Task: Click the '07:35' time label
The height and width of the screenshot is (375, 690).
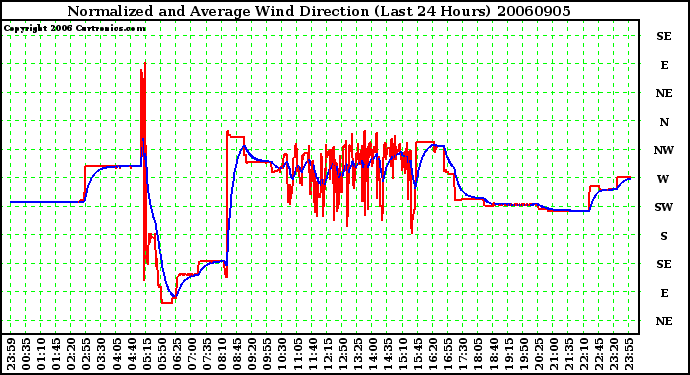Action: [207, 354]
